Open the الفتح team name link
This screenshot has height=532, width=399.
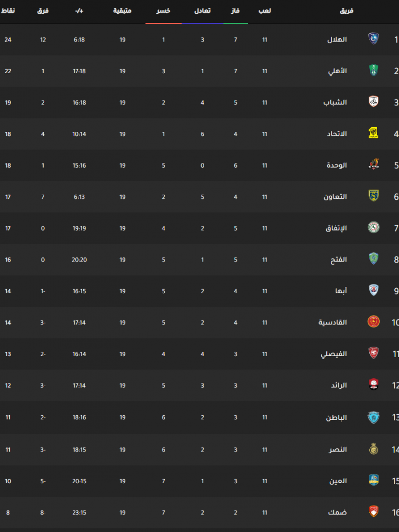click(x=338, y=260)
